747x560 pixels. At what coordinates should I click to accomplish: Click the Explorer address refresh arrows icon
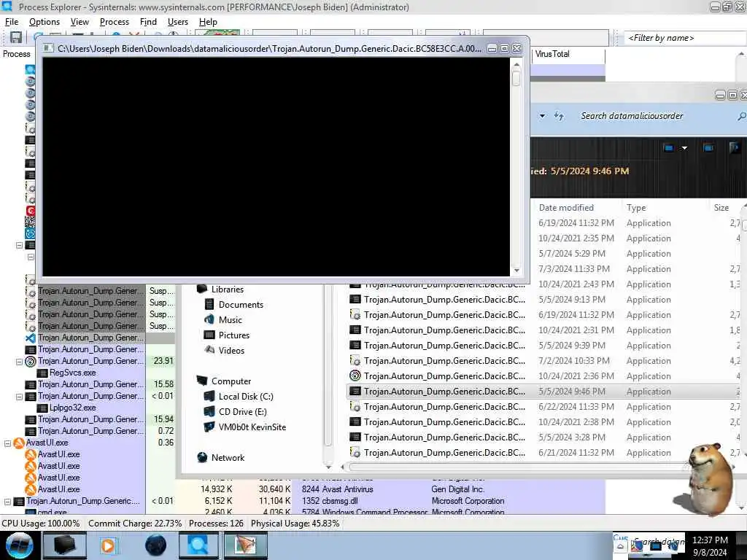click(559, 116)
